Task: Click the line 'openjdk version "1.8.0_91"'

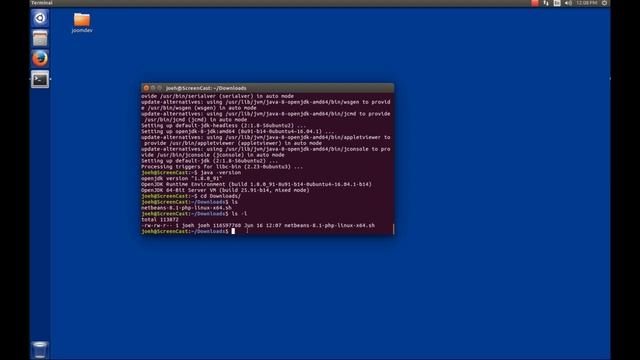Action: click(x=182, y=178)
